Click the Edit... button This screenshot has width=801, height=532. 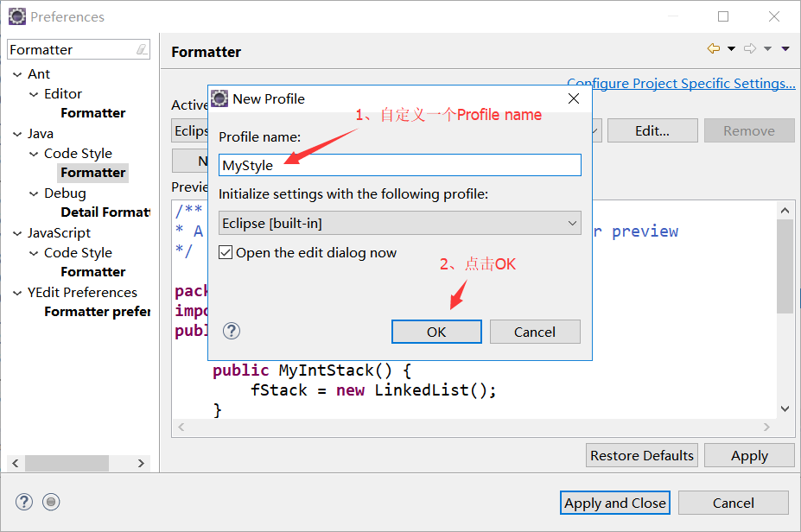pos(652,130)
